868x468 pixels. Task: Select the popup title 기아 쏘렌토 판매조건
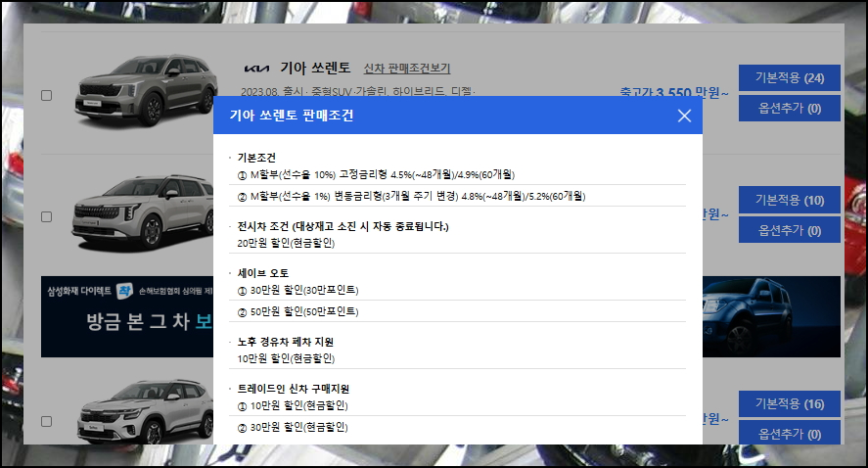(292, 116)
